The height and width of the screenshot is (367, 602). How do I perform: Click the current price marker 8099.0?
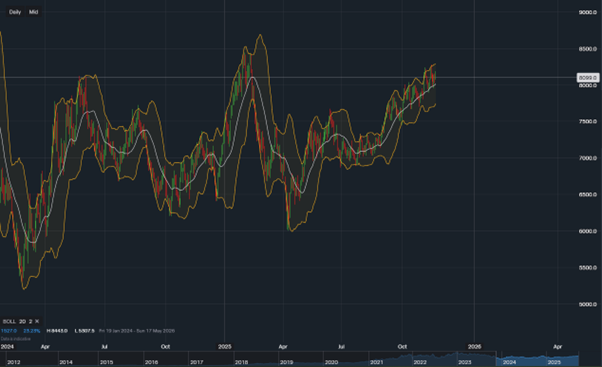pyautogui.click(x=588, y=78)
